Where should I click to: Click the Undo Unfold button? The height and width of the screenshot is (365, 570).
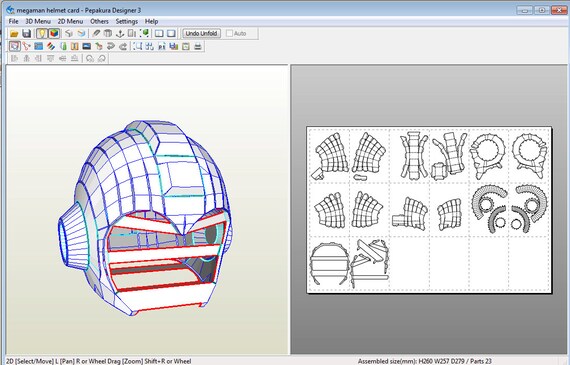(x=201, y=33)
